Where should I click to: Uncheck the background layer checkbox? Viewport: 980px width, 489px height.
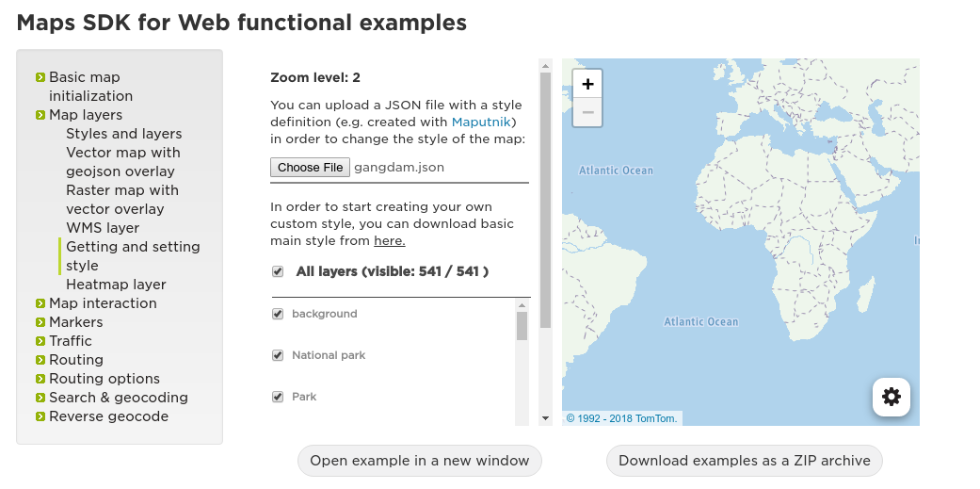point(278,314)
